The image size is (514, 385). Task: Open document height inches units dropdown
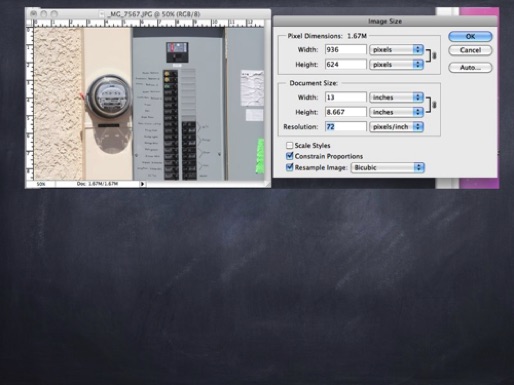tap(396, 112)
